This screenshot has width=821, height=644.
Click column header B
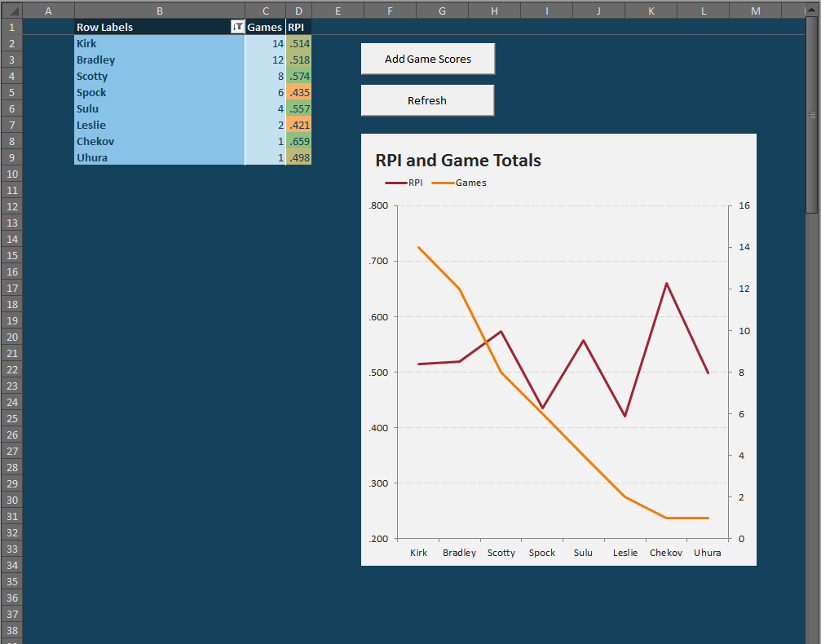tap(159, 11)
